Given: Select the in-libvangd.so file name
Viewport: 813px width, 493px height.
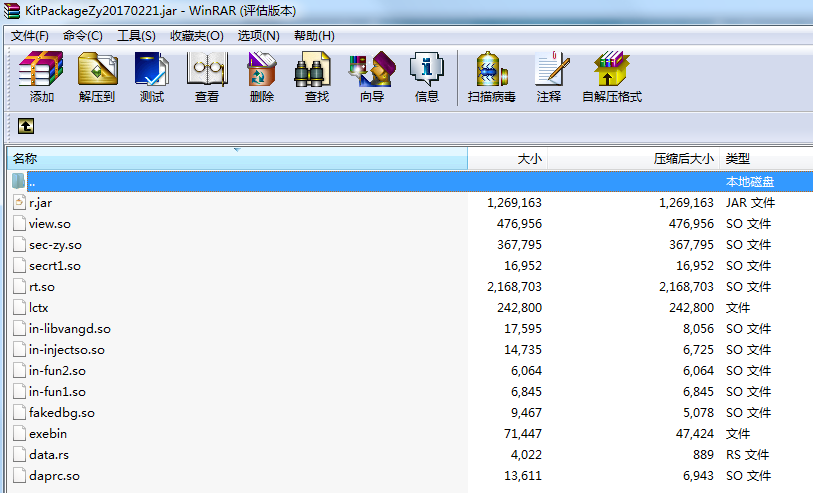Looking at the screenshot, I should 69,329.
